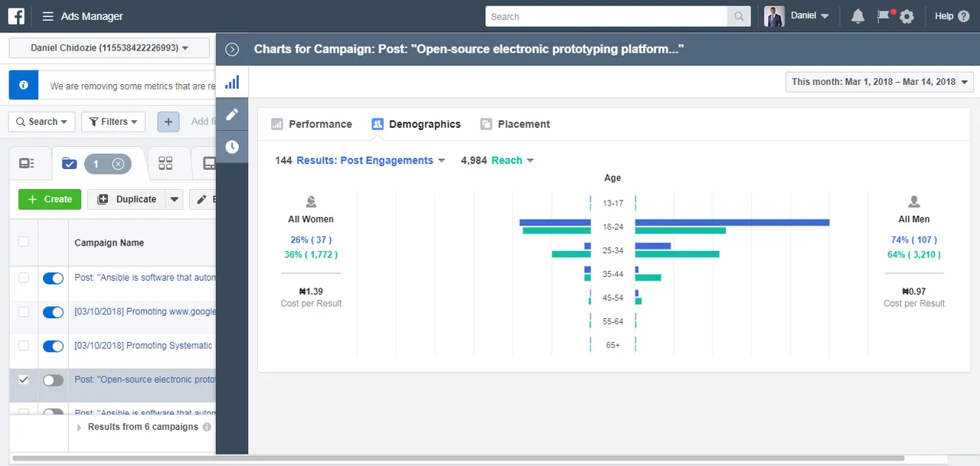Tick checkbox for Promoting Systematic row

(x=24, y=346)
